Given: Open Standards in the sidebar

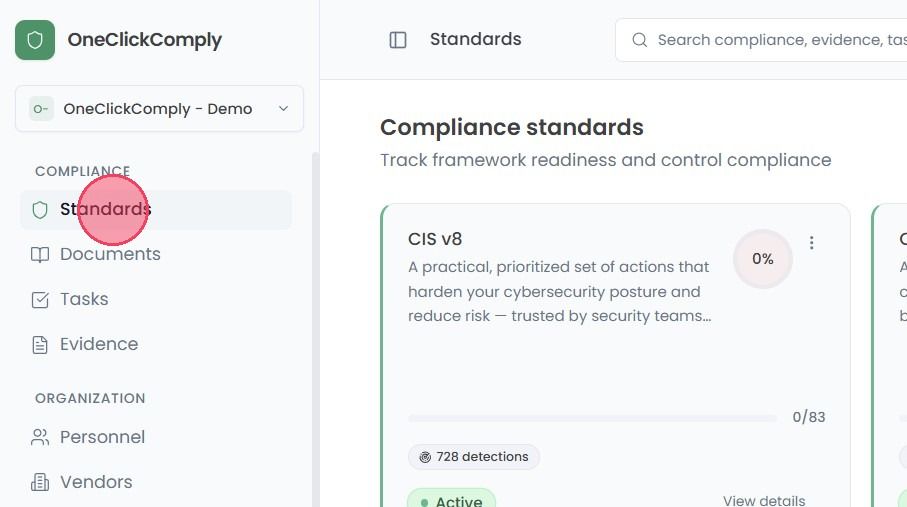Looking at the screenshot, I should tap(156, 210).
